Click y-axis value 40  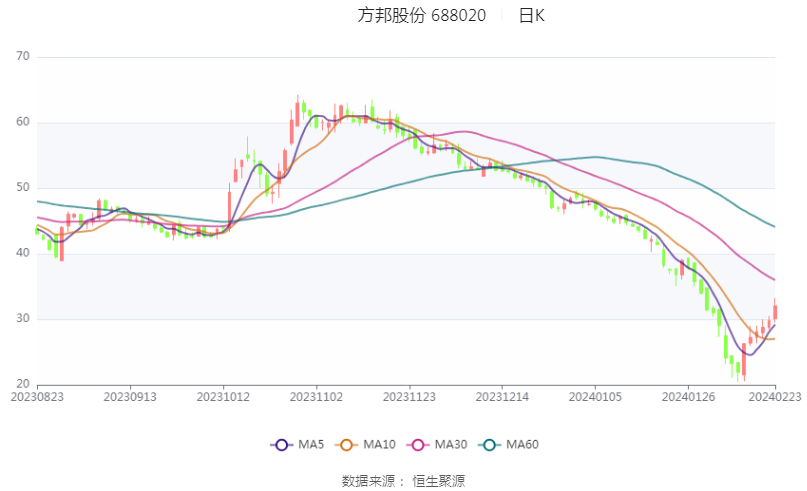(x=23, y=253)
